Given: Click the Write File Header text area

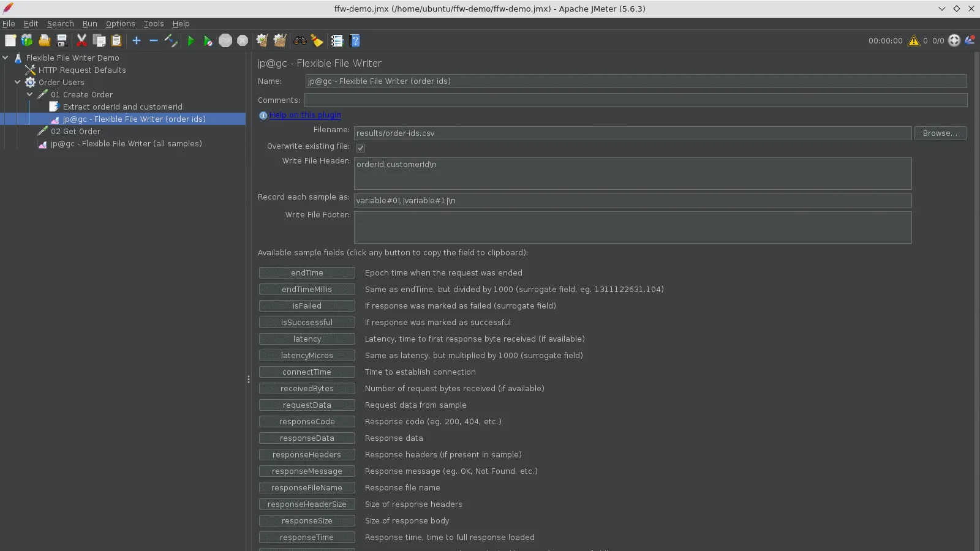Looking at the screenshot, I should (x=633, y=173).
